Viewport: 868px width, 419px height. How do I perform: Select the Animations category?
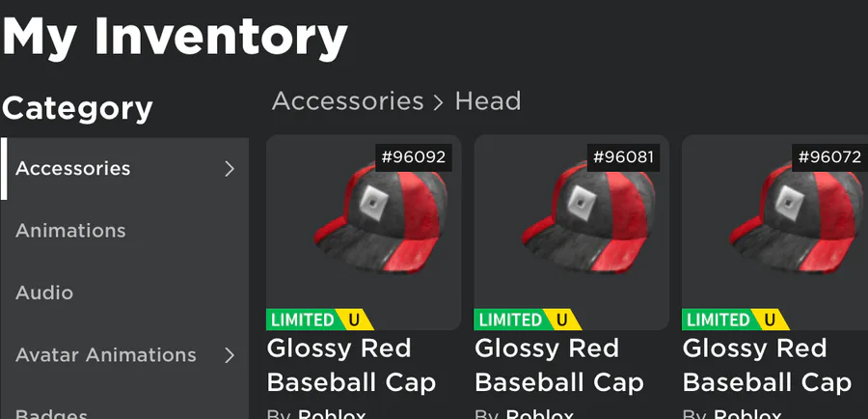coord(124,231)
